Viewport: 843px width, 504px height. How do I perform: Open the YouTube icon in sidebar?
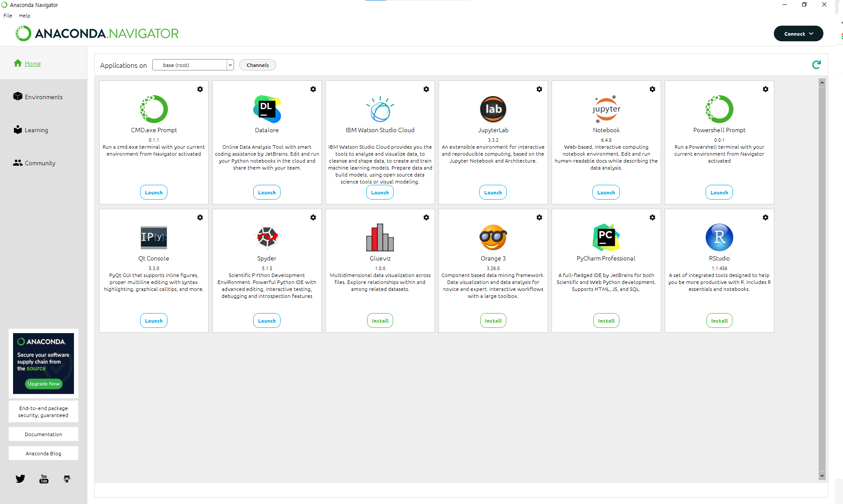43,479
